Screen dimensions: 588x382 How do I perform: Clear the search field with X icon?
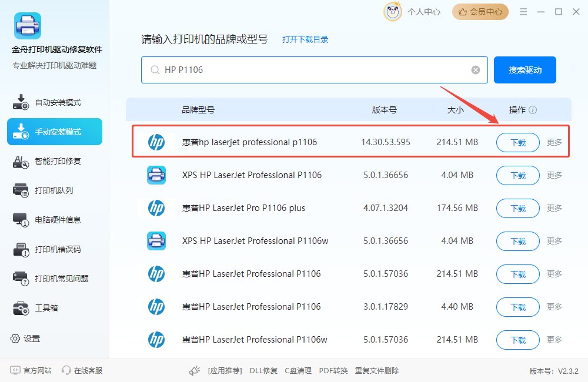(476, 70)
